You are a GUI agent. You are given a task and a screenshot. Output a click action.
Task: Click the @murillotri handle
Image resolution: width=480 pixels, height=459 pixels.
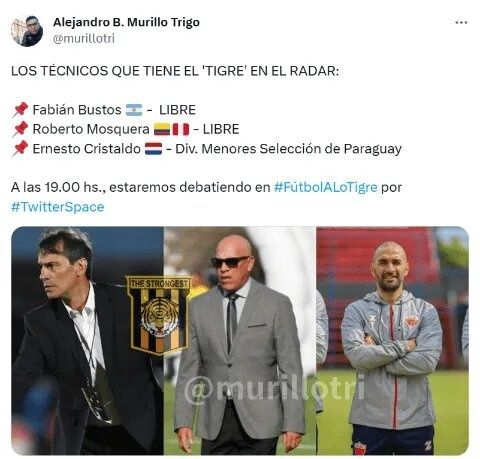click(x=84, y=39)
